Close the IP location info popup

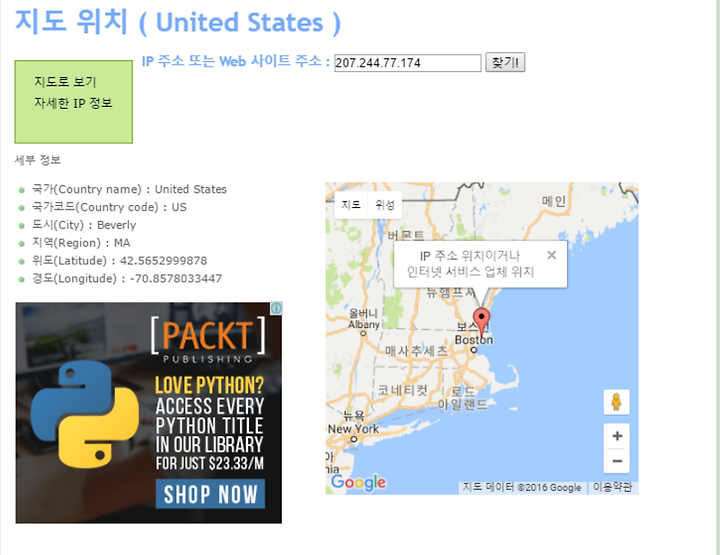pyautogui.click(x=551, y=255)
